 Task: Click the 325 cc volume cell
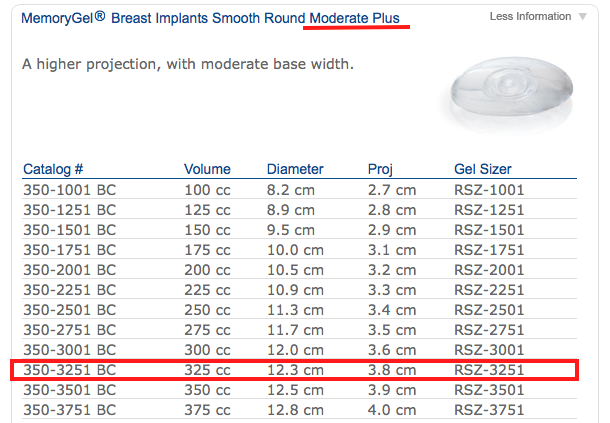(x=207, y=370)
